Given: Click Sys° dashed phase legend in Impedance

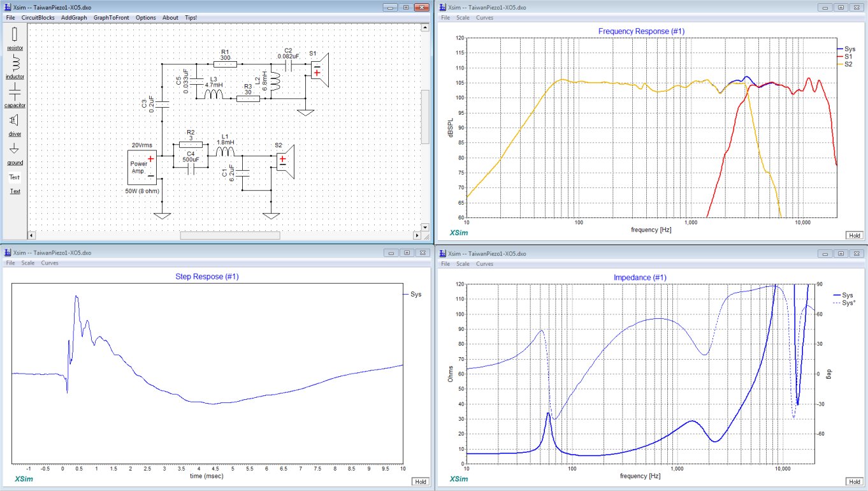Looking at the screenshot, I should click(x=844, y=303).
